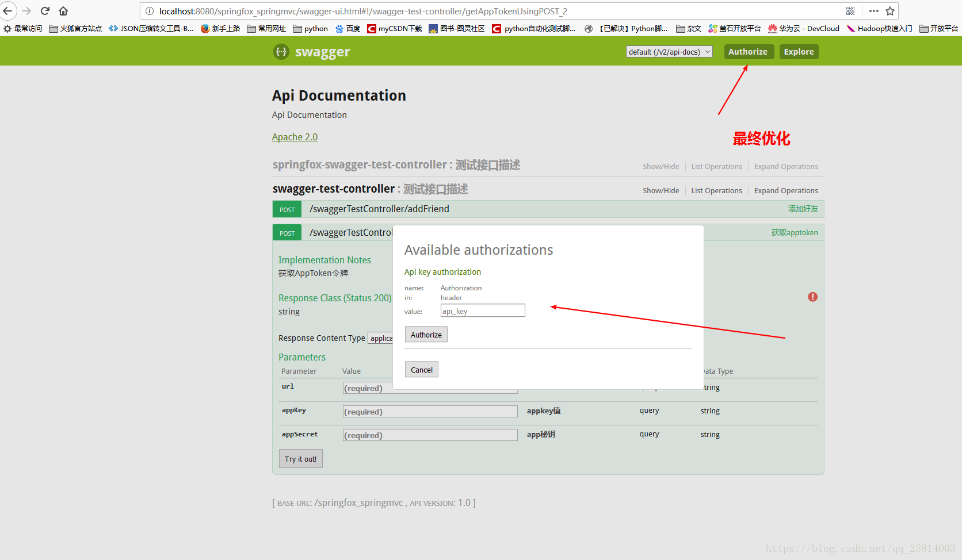Image resolution: width=962 pixels, height=560 pixels.
Task: List Operations for springfox-swagger-test-controller
Action: click(x=716, y=167)
